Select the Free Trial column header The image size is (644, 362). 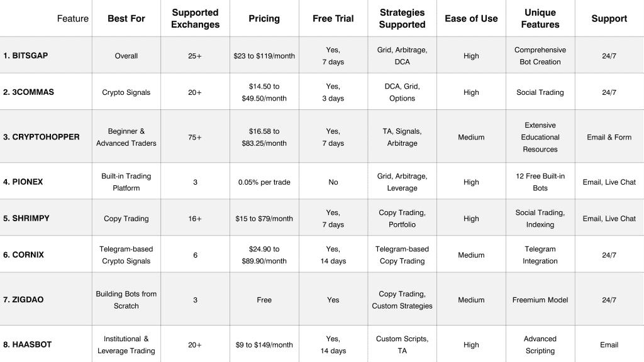pos(333,19)
